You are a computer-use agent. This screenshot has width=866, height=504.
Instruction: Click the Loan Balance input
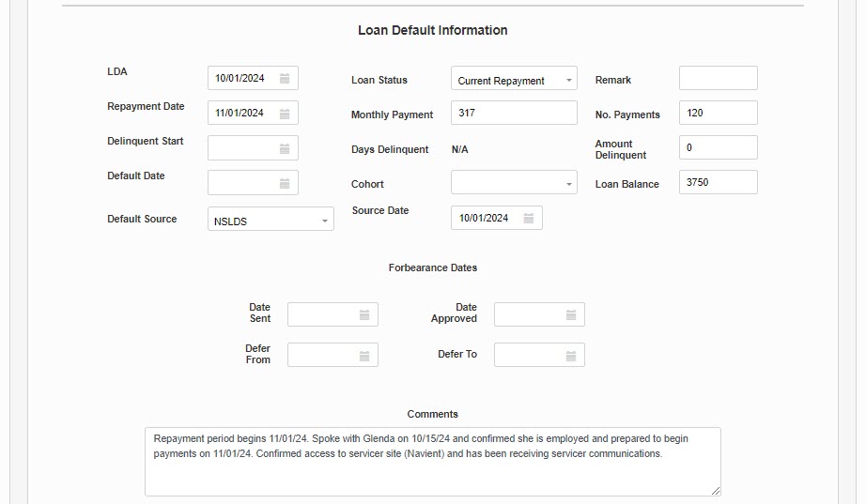[718, 182]
